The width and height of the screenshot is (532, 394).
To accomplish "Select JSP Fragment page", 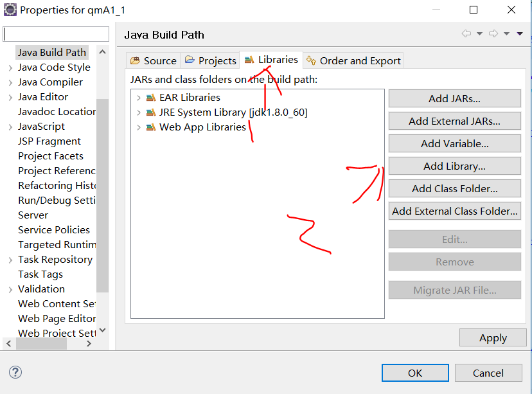I will pyautogui.click(x=49, y=141).
